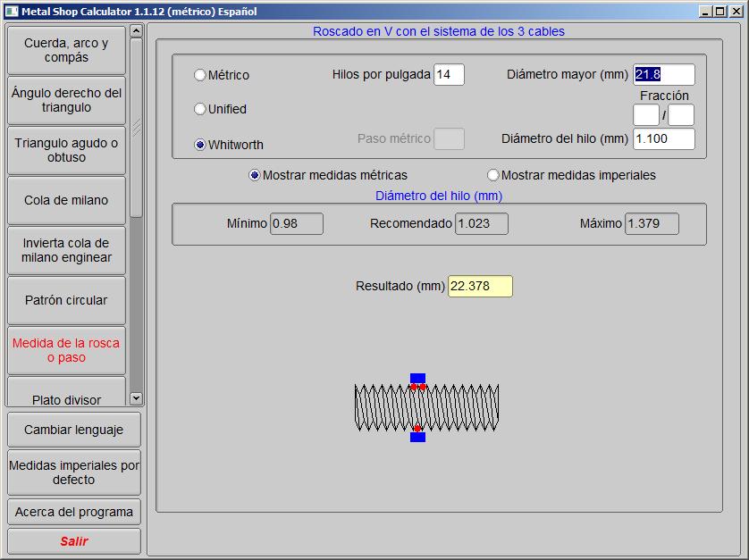The width and height of the screenshot is (749, 560).
Task: Open Ángulo derecho del triangulo section
Action: pos(67,100)
